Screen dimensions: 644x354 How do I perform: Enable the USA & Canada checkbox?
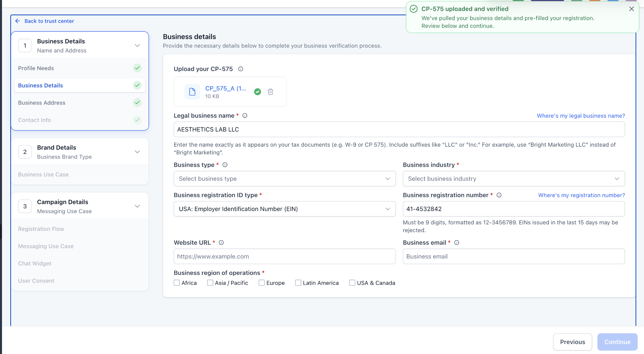(352, 283)
